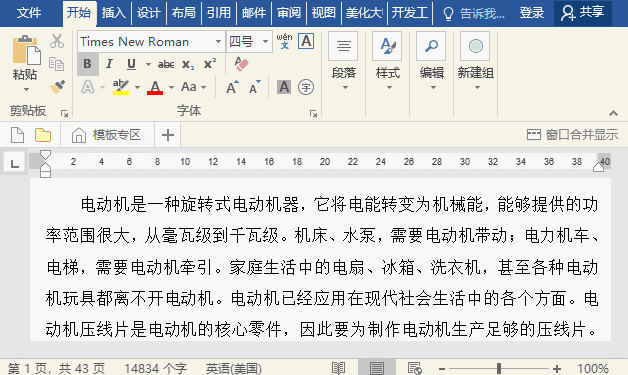This screenshot has height=375, width=628.
Task: Toggle Superscript formatting
Action: coord(210,64)
